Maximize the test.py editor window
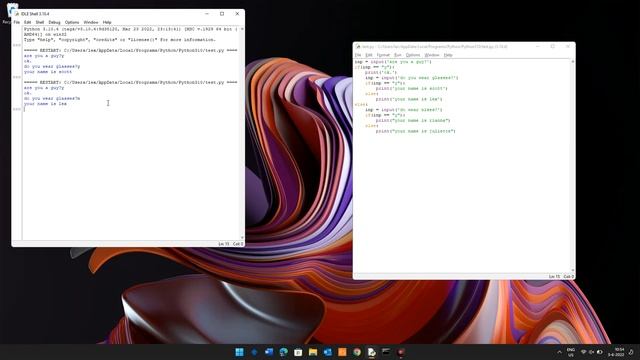 (x=553, y=47)
